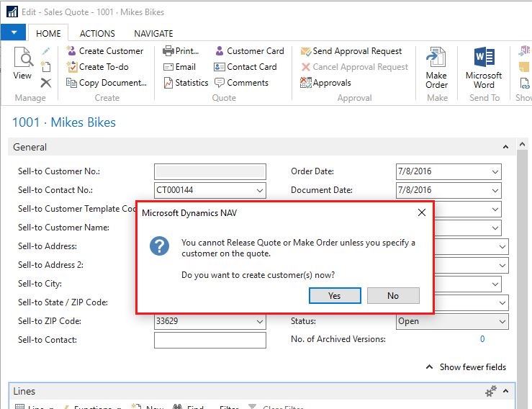Click the 1001 · Mikes Bikes page title
The image size is (532, 409).
tap(64, 122)
